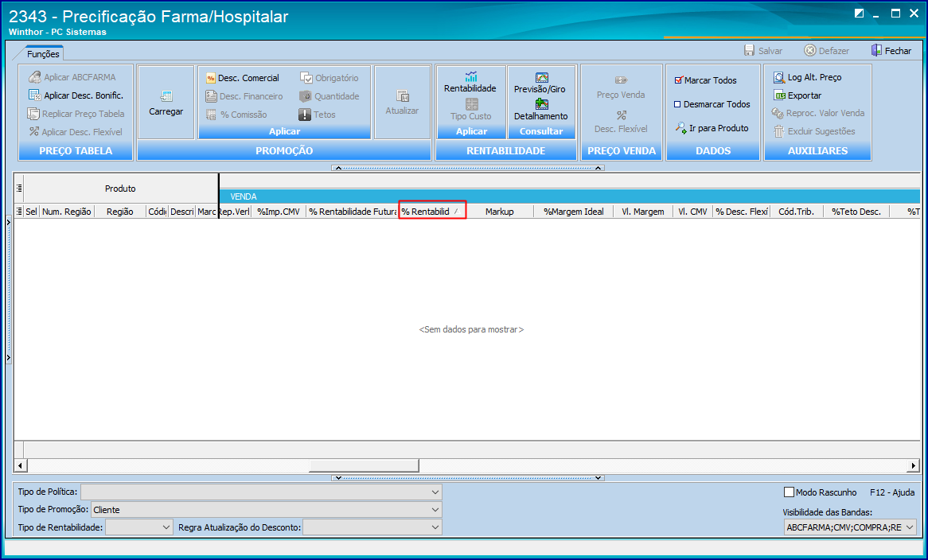Click the Quantidade icon
This screenshot has height=560, width=928.
(306, 96)
